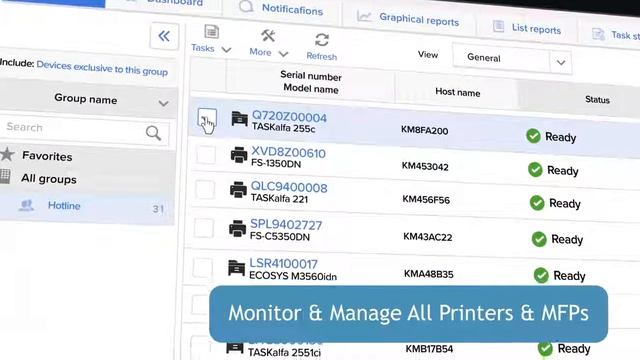Click host name KM8FA200
The height and width of the screenshot is (360, 640).
424,130
